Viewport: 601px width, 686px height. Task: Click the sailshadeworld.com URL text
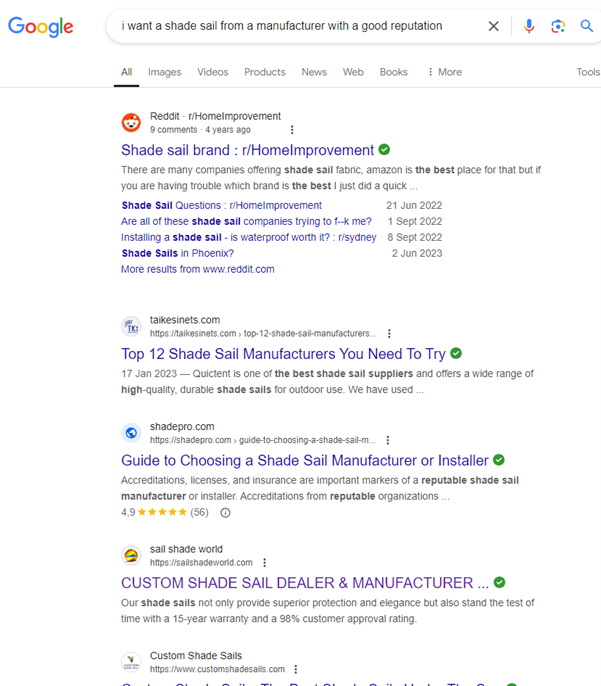[201, 563]
